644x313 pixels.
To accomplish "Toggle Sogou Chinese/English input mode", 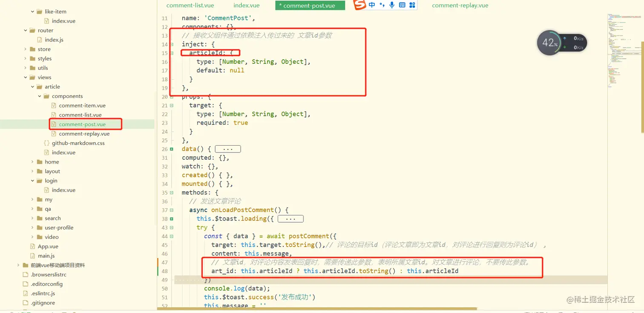I will 372,5.
